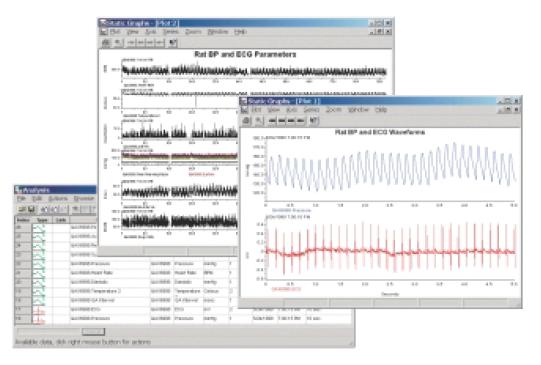Click the open folder icon in Analysis toolbar
Viewport: 541px width, 365px height.
pyautogui.click(x=22, y=209)
